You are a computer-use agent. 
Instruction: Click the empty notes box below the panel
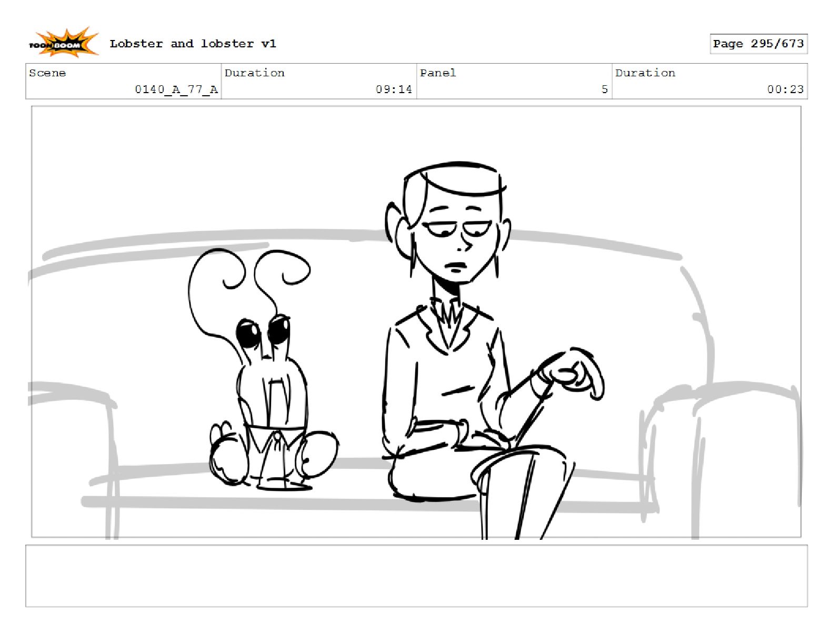(416, 576)
